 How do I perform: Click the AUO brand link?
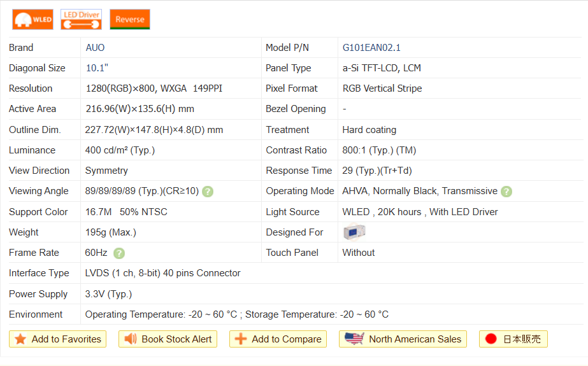tap(95, 48)
